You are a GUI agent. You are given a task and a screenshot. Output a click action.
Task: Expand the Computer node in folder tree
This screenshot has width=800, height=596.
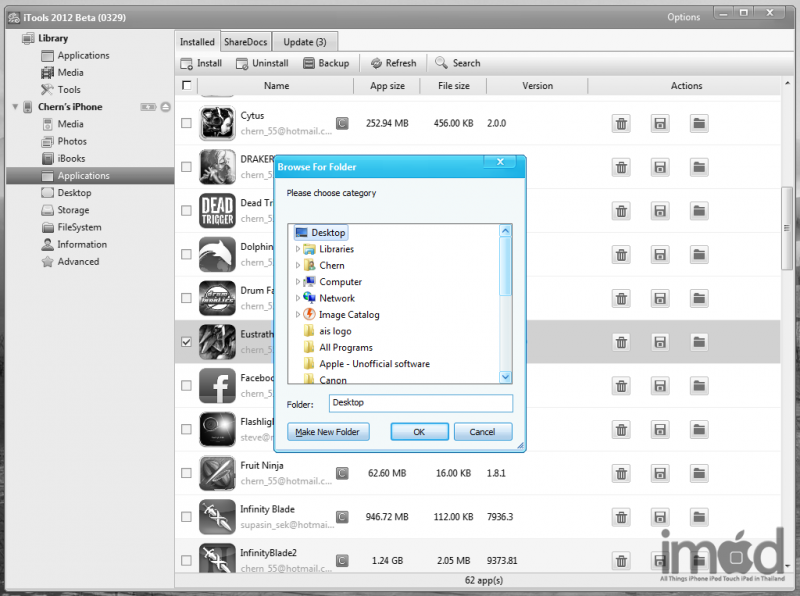pos(298,282)
